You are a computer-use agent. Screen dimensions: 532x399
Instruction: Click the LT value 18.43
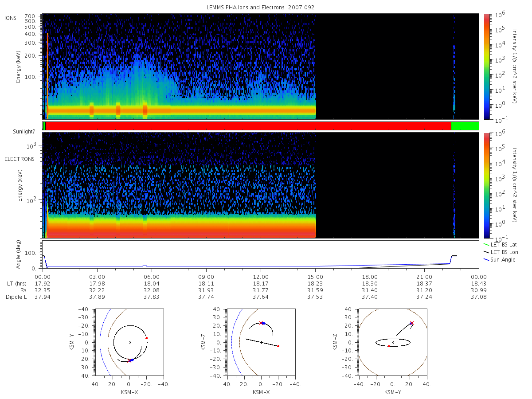click(479, 283)
